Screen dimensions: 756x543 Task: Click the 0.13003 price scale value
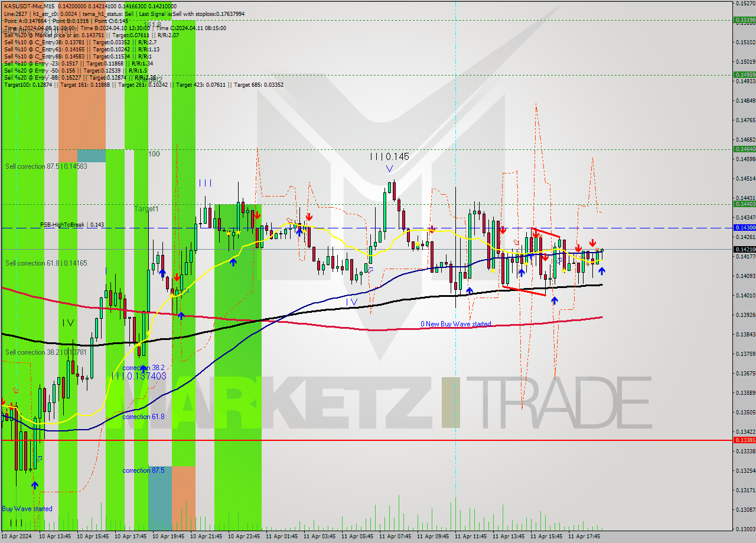(746, 529)
